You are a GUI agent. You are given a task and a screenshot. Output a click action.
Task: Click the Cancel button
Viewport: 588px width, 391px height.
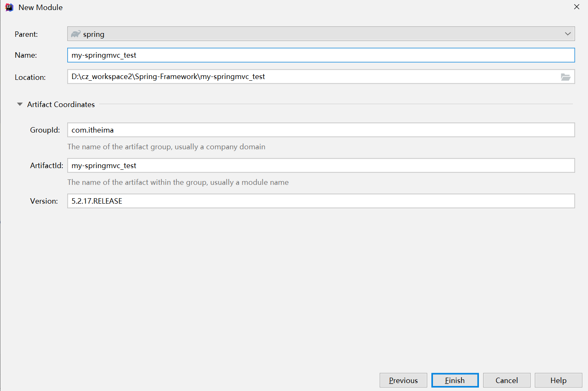point(507,380)
